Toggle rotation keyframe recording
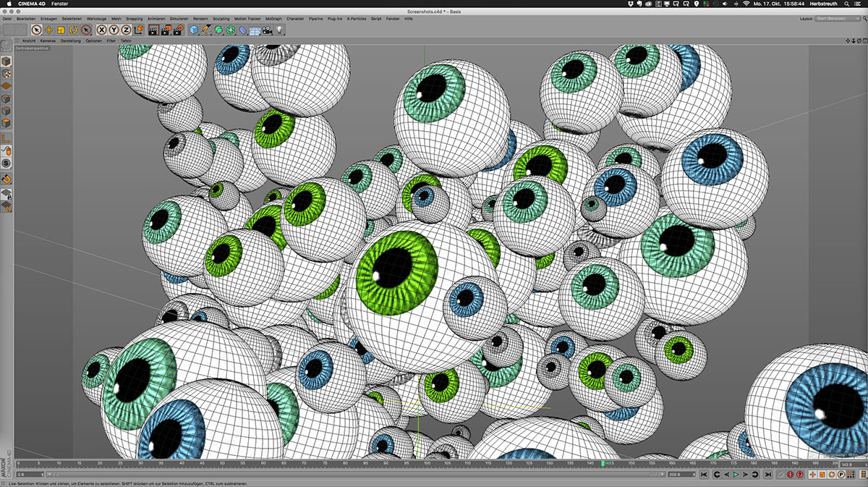This screenshot has height=487, width=868. (831, 475)
